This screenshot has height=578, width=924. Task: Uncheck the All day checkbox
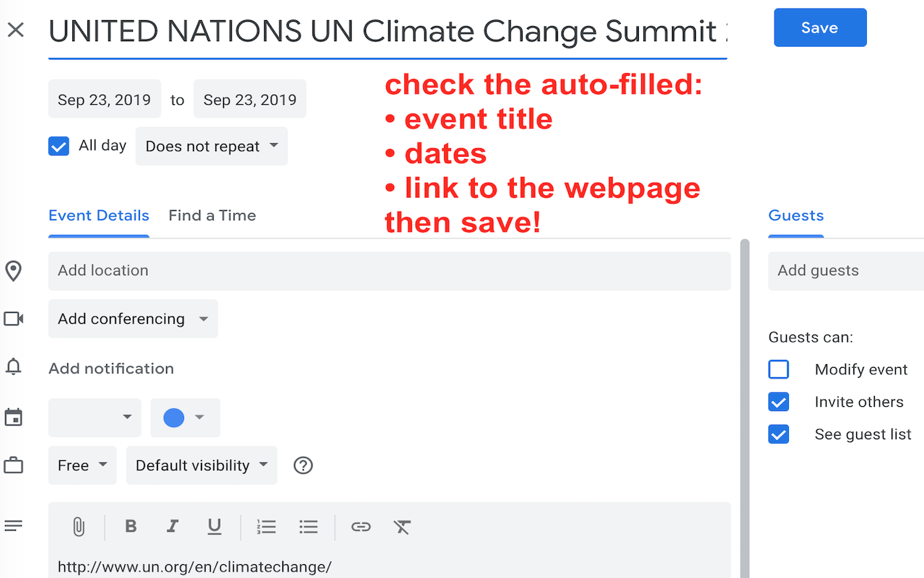click(x=58, y=146)
